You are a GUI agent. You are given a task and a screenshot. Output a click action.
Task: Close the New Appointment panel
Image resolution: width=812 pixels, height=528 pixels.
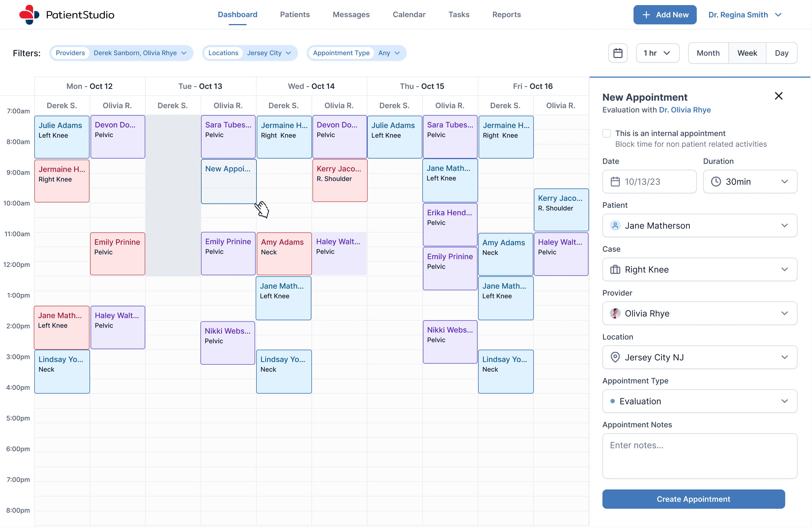(779, 96)
